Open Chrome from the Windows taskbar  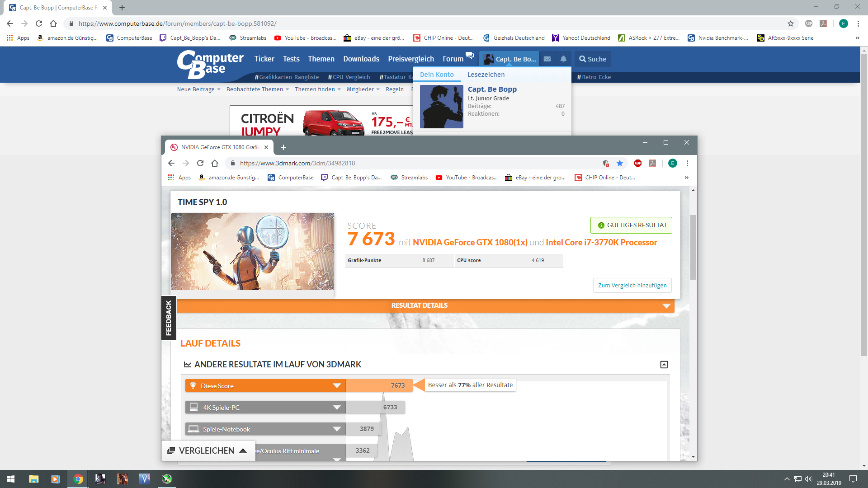[78, 479]
